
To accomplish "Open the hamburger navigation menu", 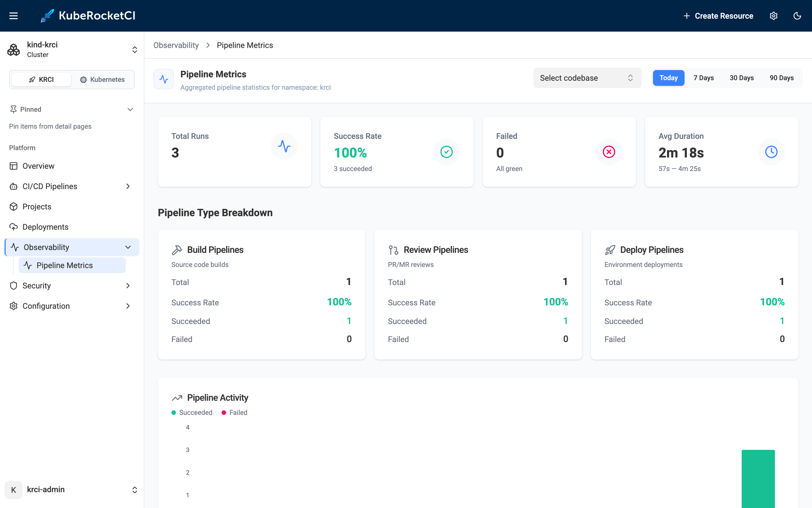I will [14, 16].
